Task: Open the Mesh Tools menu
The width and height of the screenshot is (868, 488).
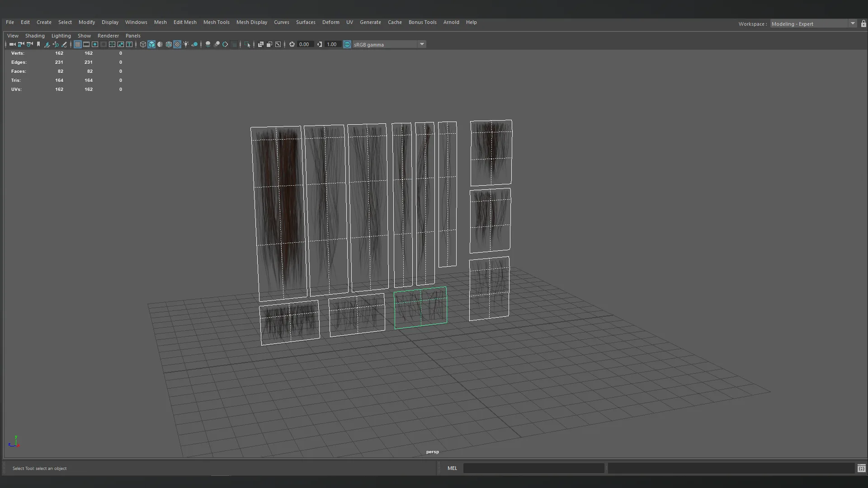Action: pyautogui.click(x=216, y=22)
